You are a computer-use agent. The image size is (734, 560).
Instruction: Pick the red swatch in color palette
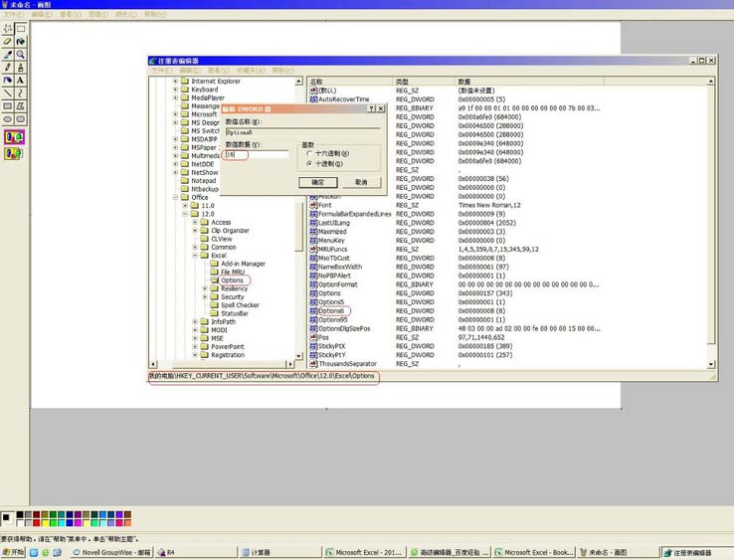[36, 522]
